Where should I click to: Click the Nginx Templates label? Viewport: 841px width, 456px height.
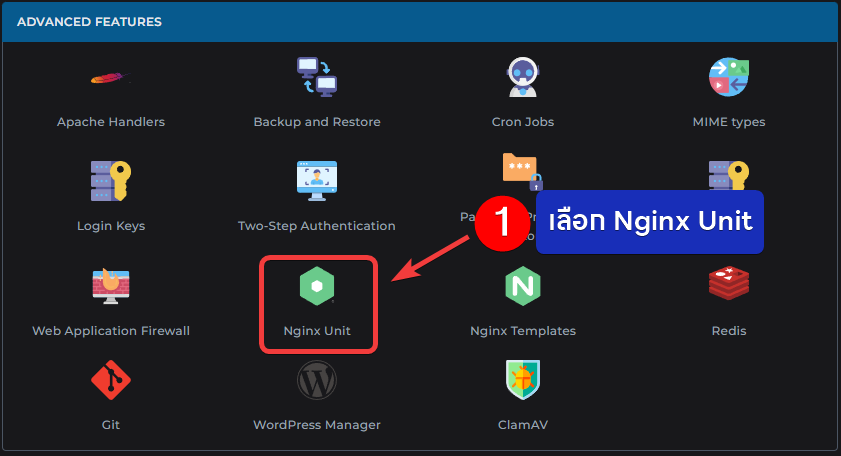(x=523, y=330)
